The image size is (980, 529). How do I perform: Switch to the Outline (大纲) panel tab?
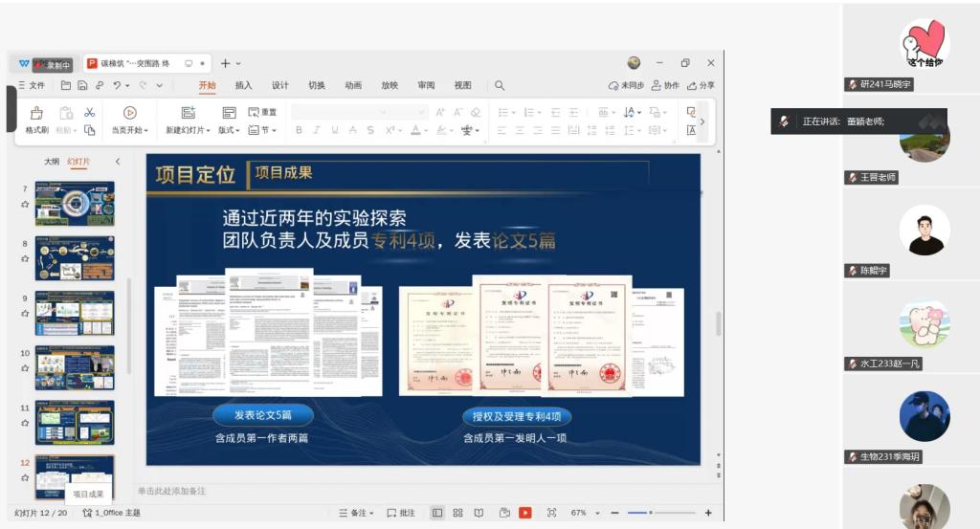(52, 162)
